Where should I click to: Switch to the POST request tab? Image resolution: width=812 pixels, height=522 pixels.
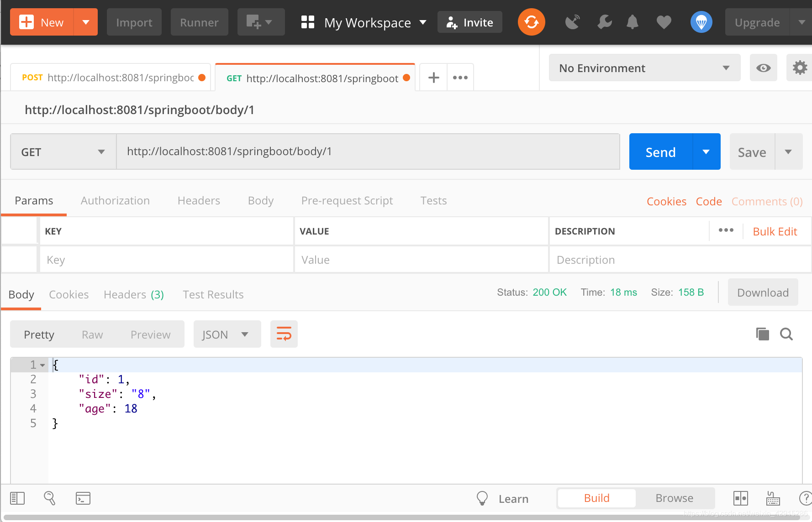[x=111, y=78]
